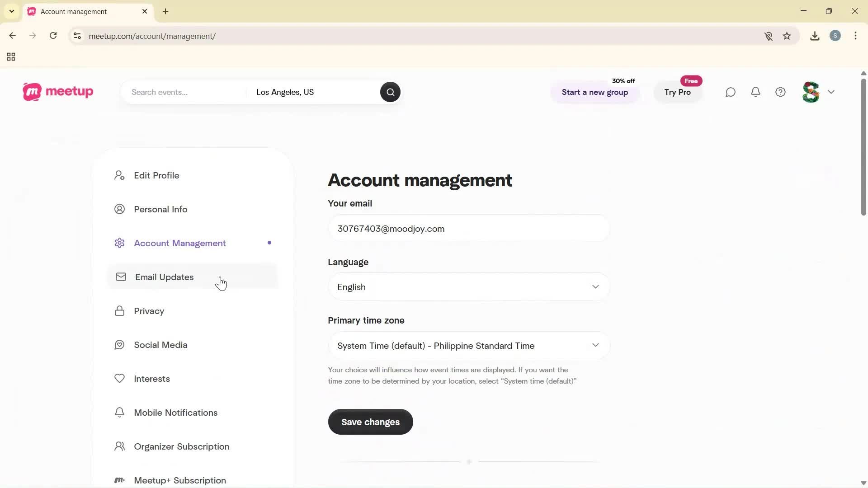The height and width of the screenshot is (488, 868).
Task: Switch to Account Management section
Action: (x=179, y=243)
